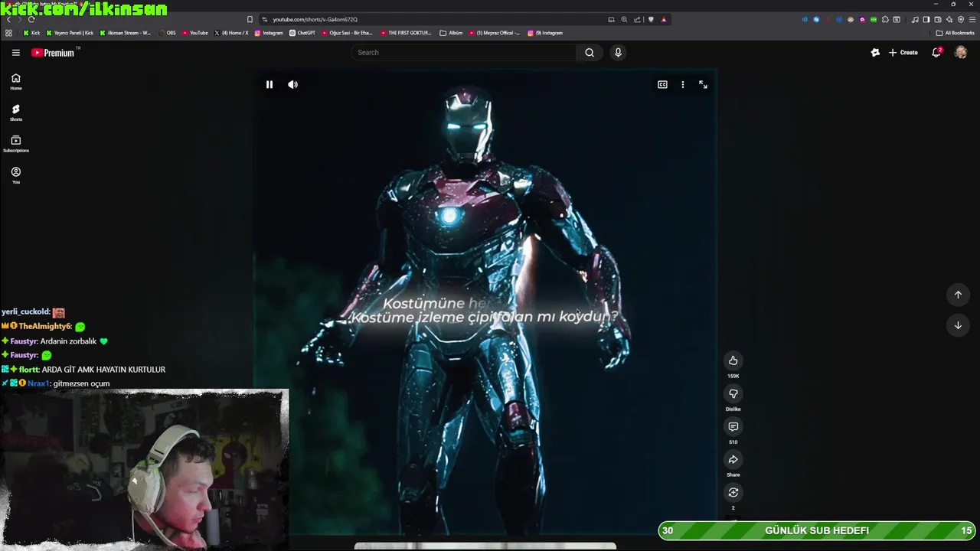Open the All Bookmarks folder

955,33
